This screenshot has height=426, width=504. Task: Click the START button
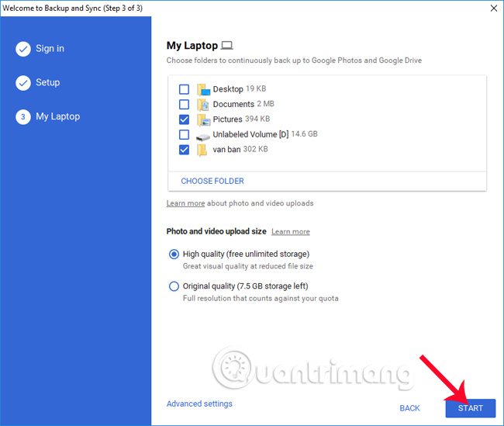pos(471,408)
